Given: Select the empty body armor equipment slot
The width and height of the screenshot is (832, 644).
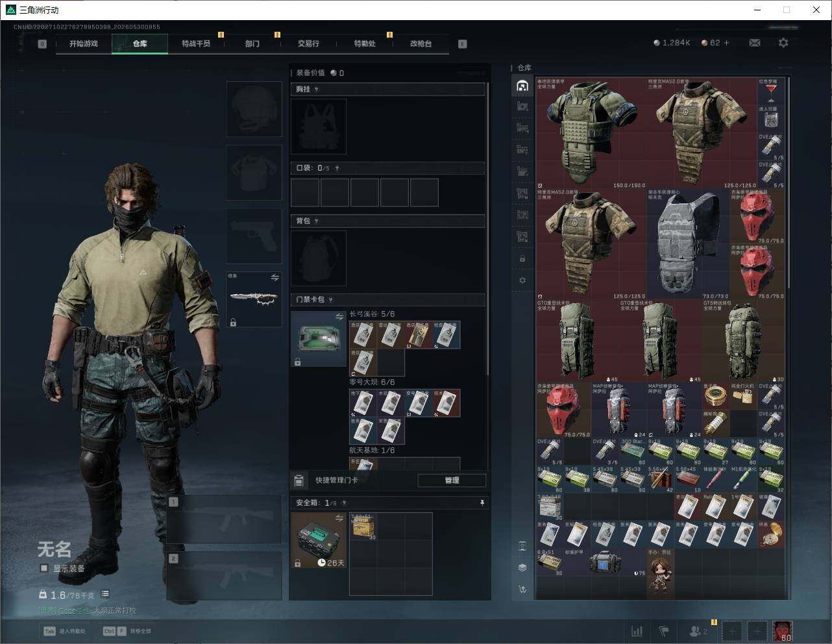Looking at the screenshot, I should pos(254,173).
